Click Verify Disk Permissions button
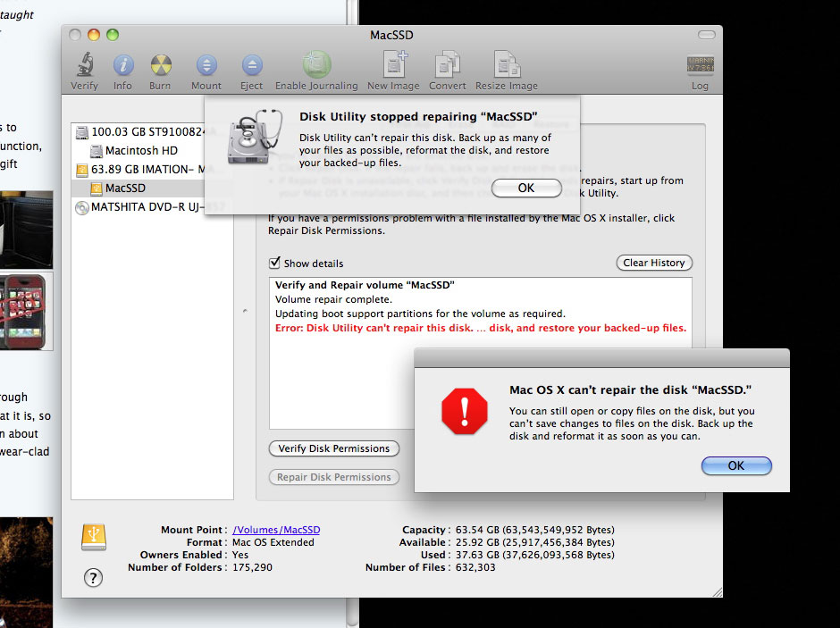This screenshot has width=840, height=628. (x=333, y=448)
